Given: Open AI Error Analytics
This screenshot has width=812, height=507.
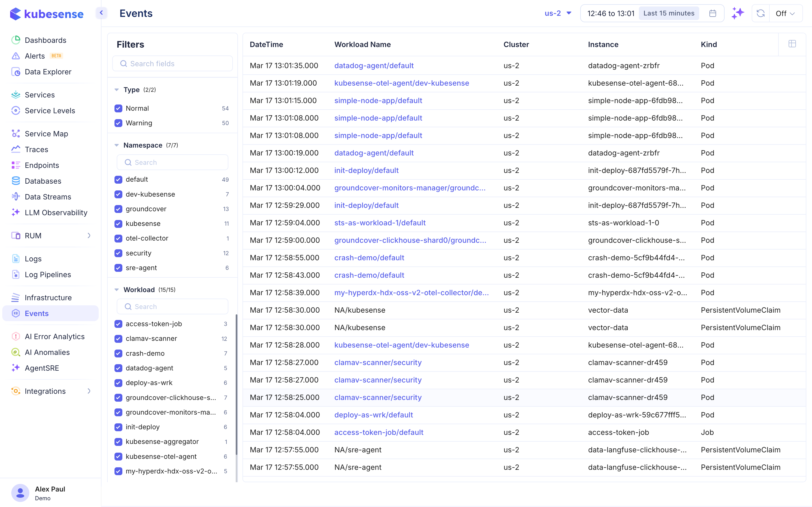Looking at the screenshot, I should [55, 336].
